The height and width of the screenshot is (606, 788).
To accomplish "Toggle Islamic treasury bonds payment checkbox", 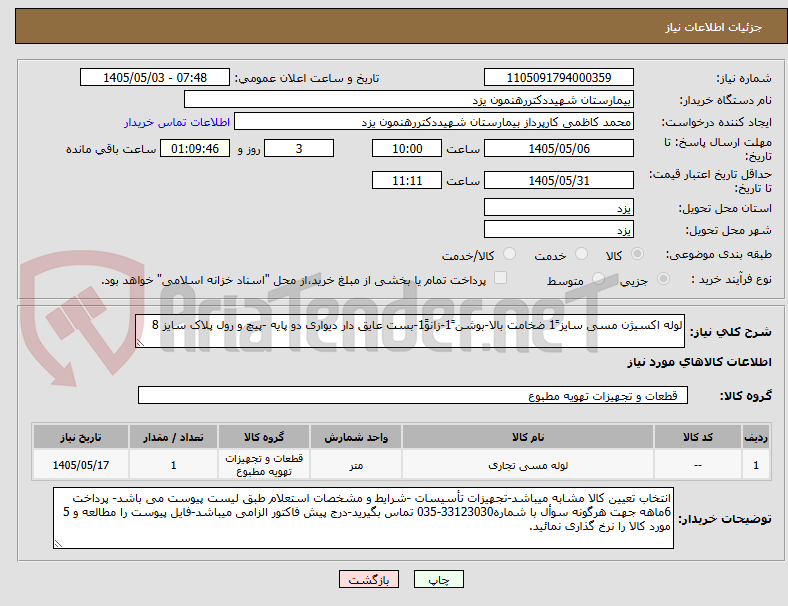I will click(x=501, y=278).
